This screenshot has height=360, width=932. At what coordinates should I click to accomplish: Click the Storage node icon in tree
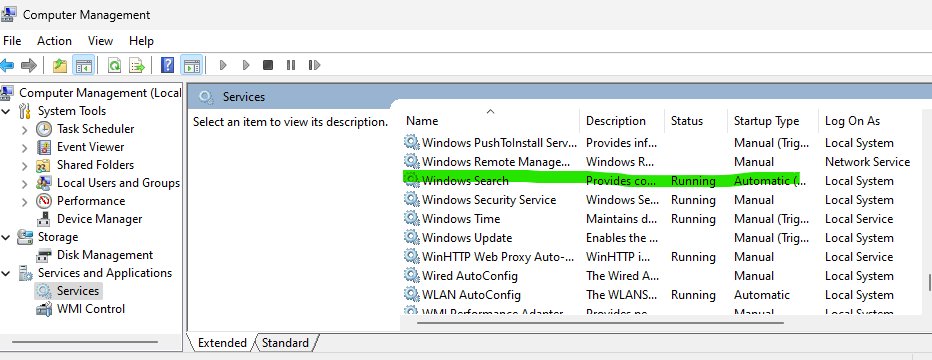[x=25, y=237]
